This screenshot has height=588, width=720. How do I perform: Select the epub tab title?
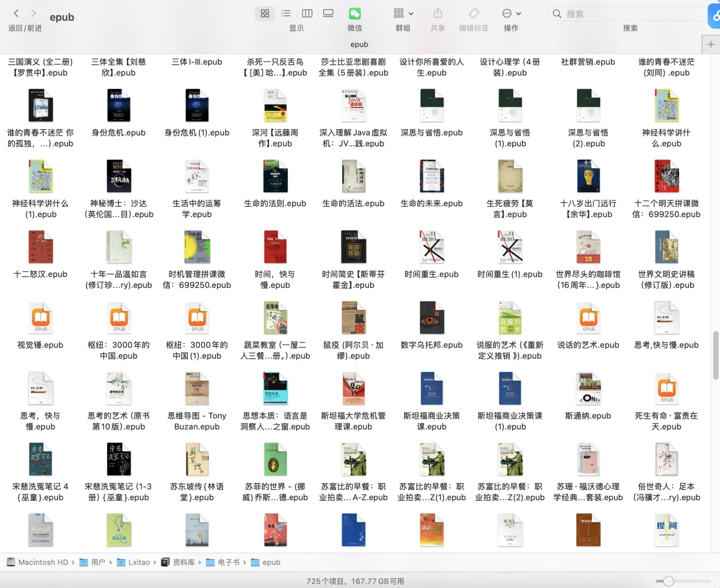[x=359, y=45]
